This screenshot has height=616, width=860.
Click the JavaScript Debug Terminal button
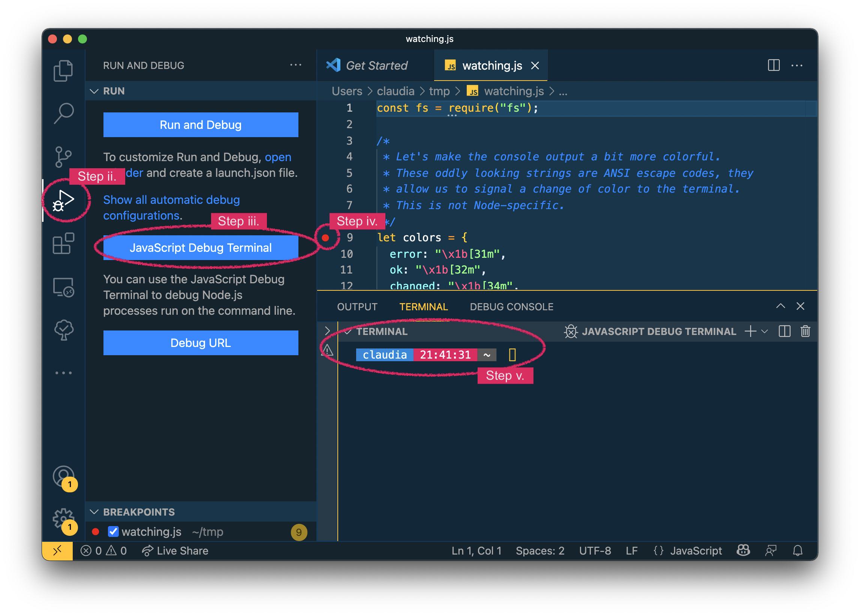coord(201,248)
